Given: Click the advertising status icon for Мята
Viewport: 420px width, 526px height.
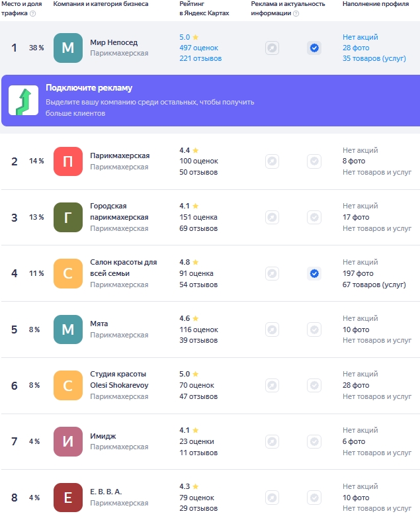Looking at the screenshot, I should pyautogui.click(x=272, y=329).
